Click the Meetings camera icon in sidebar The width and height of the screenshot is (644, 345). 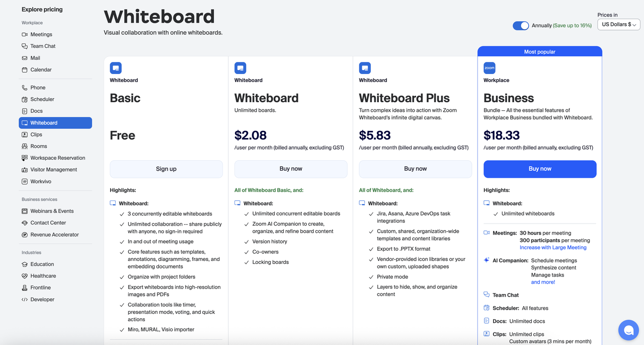(25, 34)
